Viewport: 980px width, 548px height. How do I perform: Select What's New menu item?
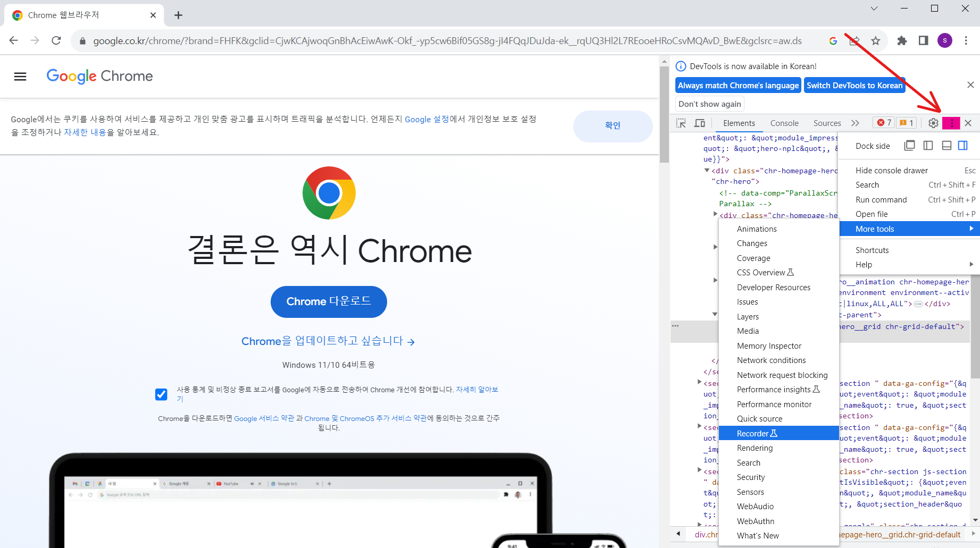[x=779, y=535]
